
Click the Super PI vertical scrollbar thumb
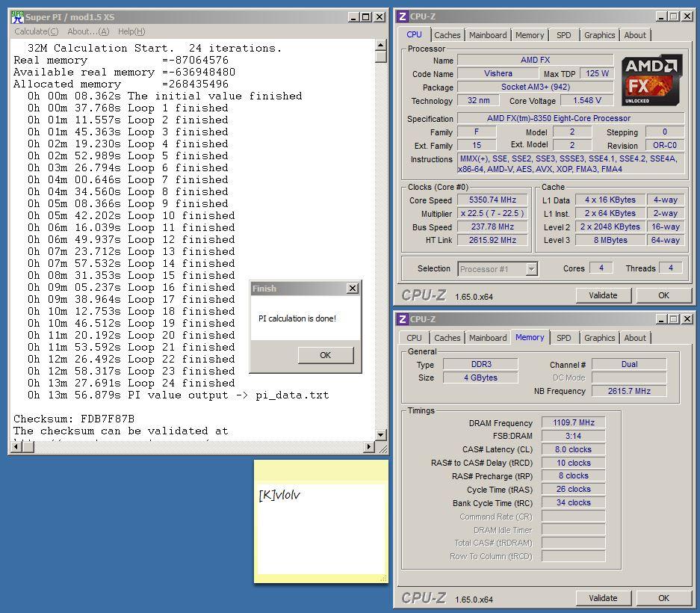click(380, 56)
